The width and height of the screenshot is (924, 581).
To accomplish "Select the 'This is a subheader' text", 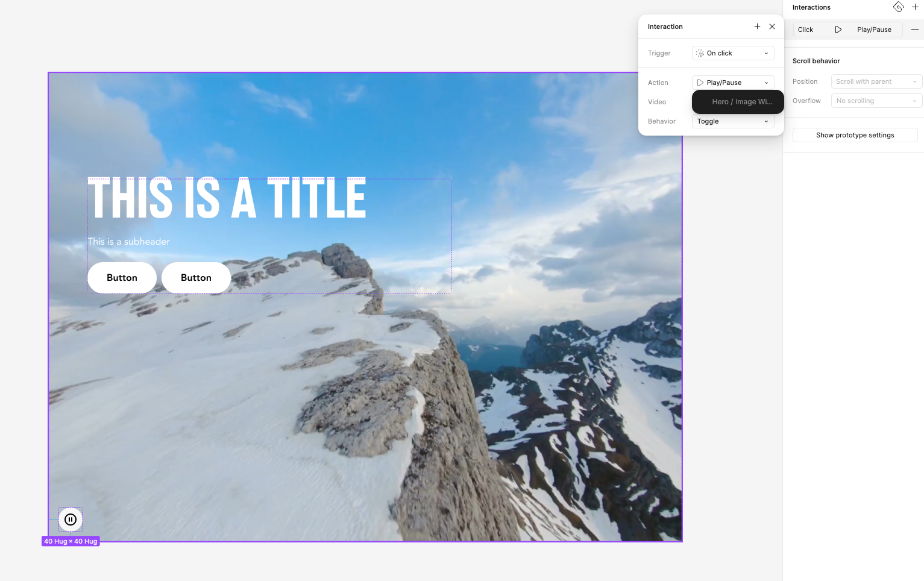I will (129, 242).
